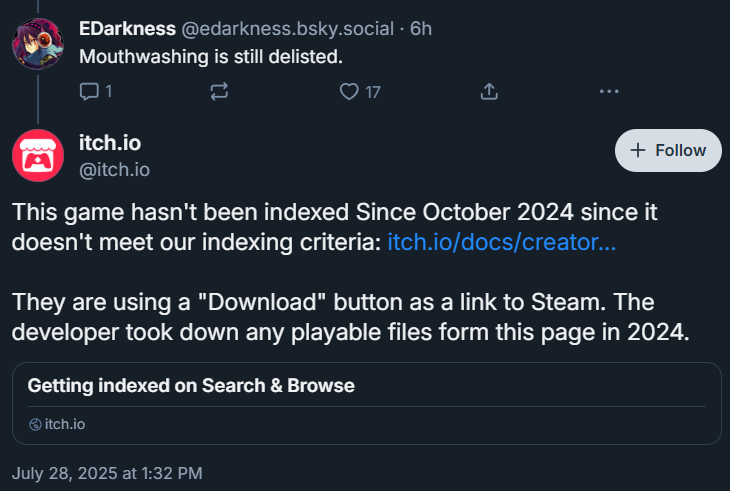The image size is (730, 491).
Task: Open the itch.io/docs/creator... hyperlink
Action: pos(501,242)
